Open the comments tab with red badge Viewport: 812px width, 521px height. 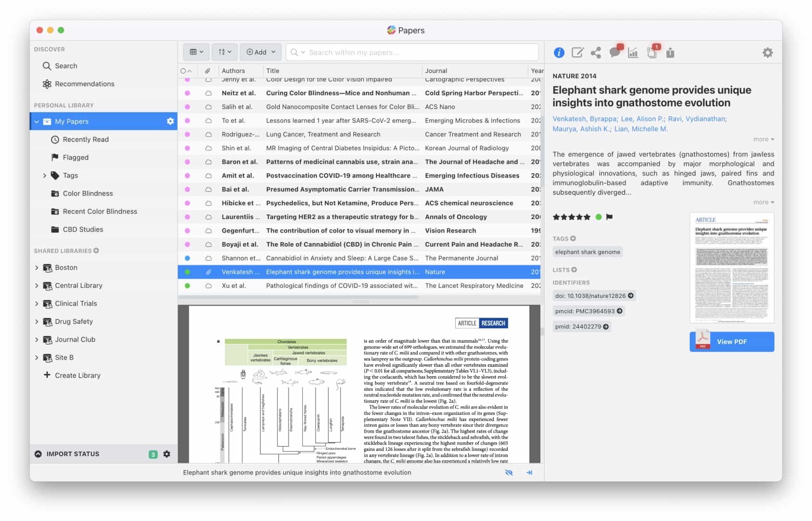(x=616, y=51)
